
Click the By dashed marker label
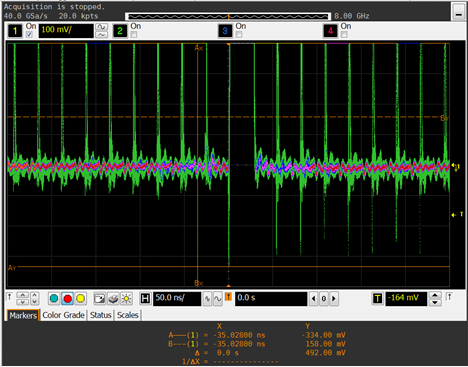point(445,118)
